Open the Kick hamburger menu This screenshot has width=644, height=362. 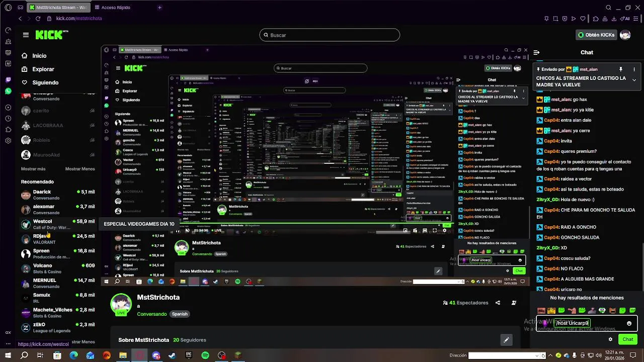26,35
